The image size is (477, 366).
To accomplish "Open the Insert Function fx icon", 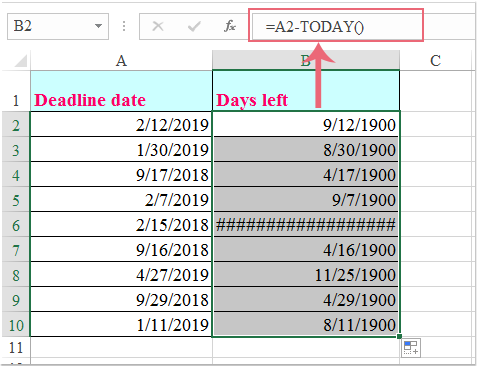I will pos(230,26).
